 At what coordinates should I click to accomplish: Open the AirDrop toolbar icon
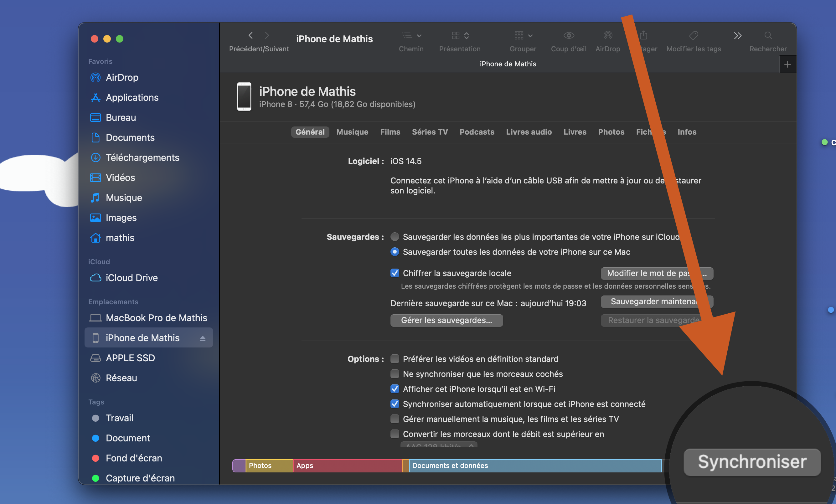coord(608,36)
